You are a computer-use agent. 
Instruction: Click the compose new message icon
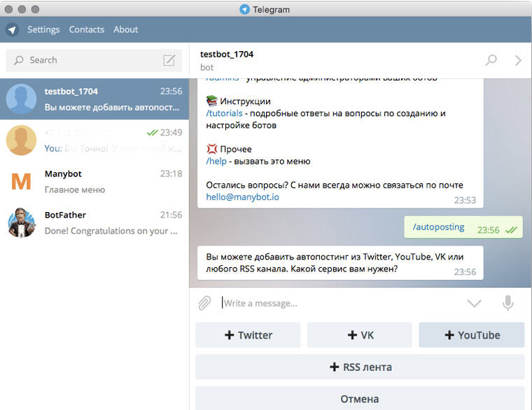pos(169,60)
